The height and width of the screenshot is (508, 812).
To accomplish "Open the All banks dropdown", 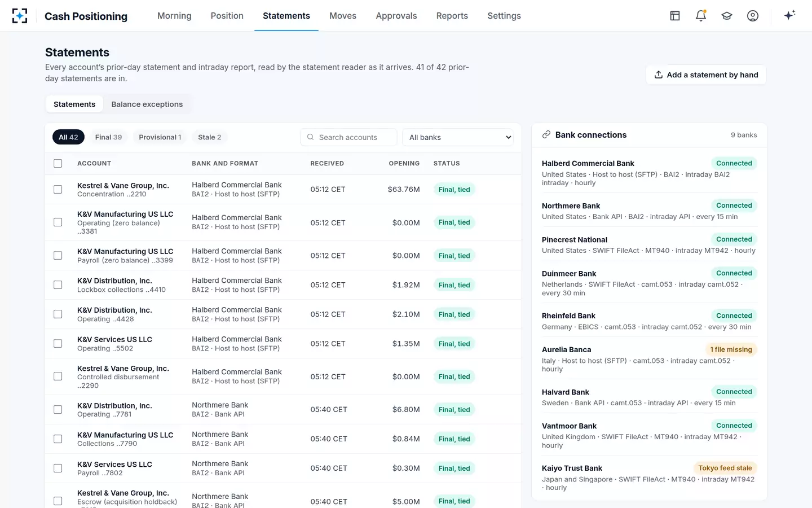I will click(458, 137).
